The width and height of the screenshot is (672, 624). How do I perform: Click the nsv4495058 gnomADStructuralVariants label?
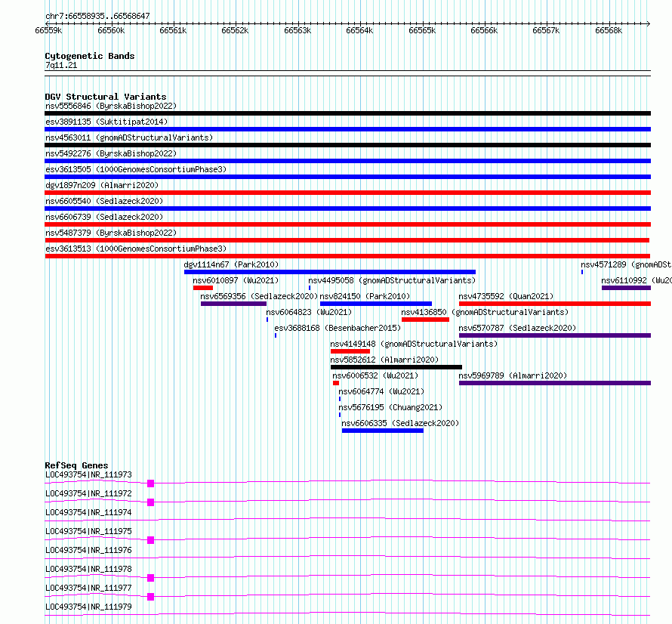pyautogui.click(x=392, y=280)
